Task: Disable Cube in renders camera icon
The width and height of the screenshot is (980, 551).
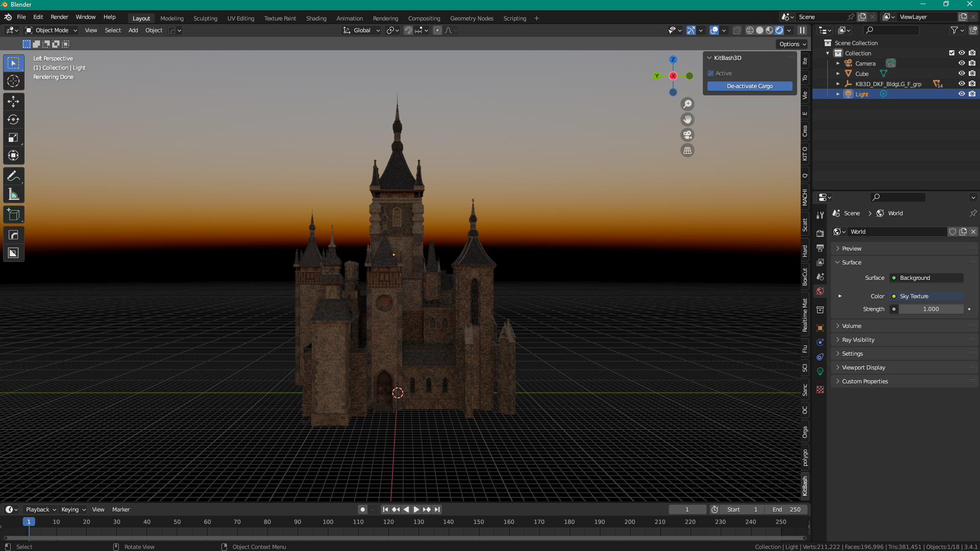Action: click(x=972, y=74)
